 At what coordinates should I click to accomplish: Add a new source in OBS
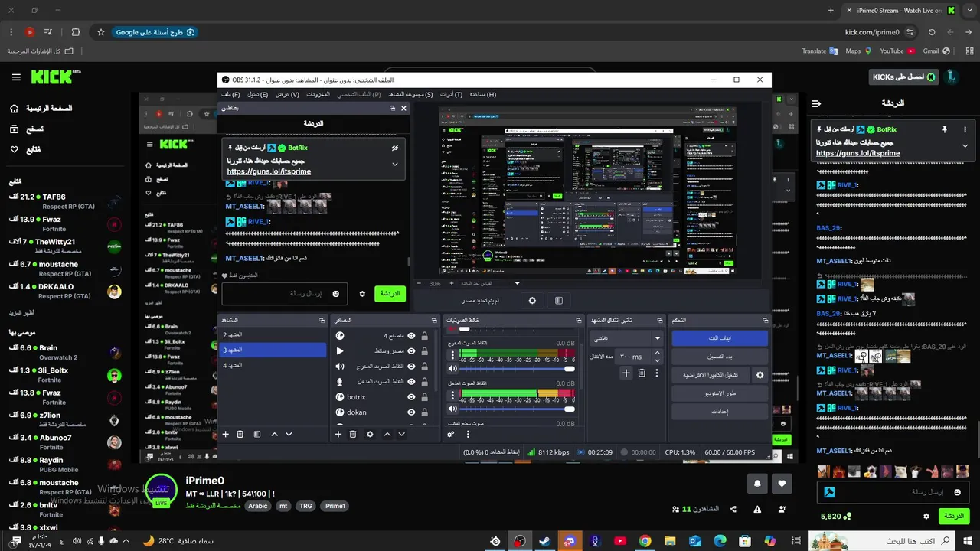[x=338, y=434]
